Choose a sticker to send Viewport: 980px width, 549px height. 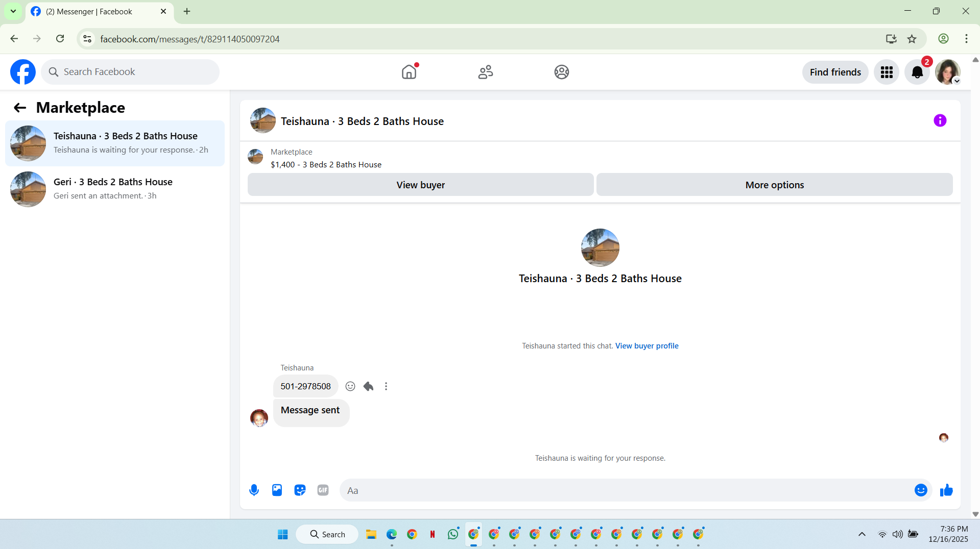pos(300,490)
